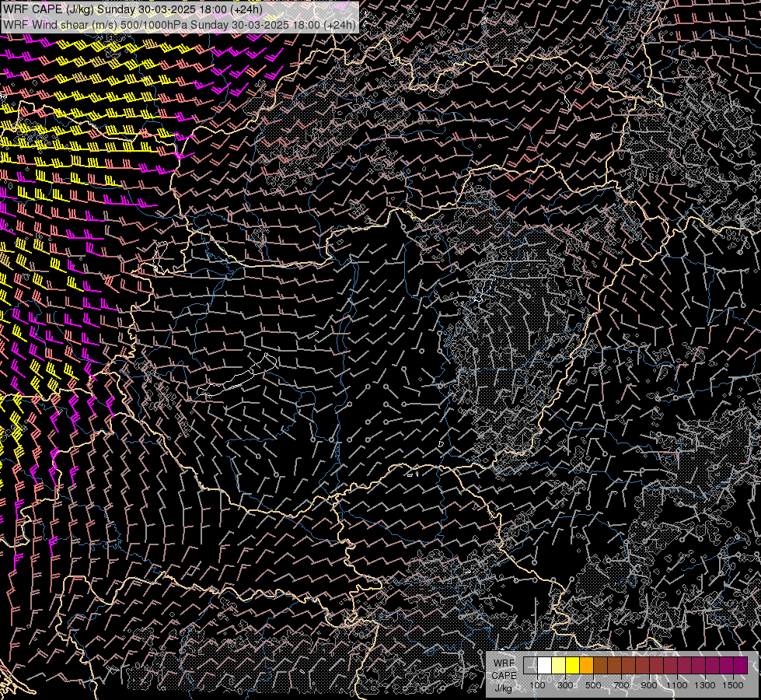Select the orange legend swatch
The height and width of the screenshot is (700, 761).
[586, 666]
